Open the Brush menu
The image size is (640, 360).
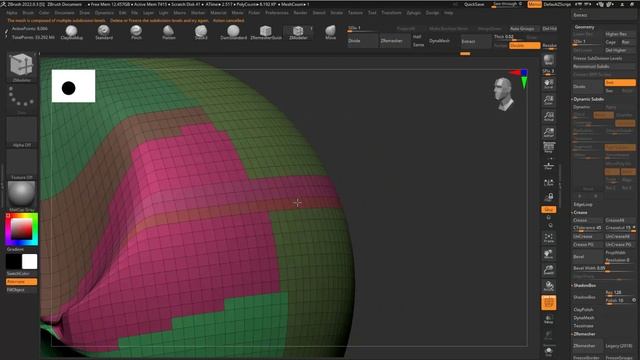point(28,13)
